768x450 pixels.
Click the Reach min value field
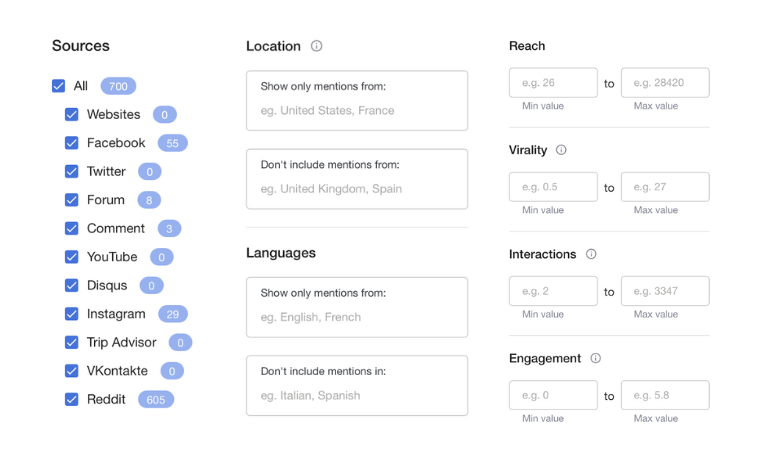pyautogui.click(x=553, y=83)
